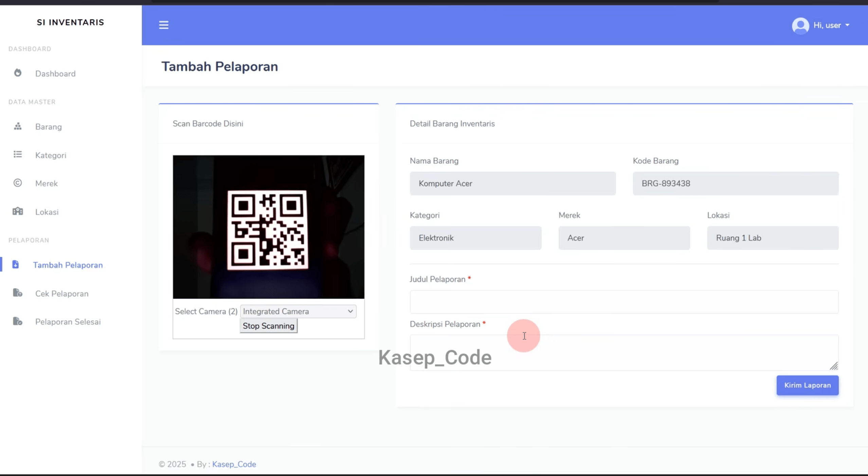Click the Barang boxes icon
The height and width of the screenshot is (476, 868).
[x=18, y=126]
